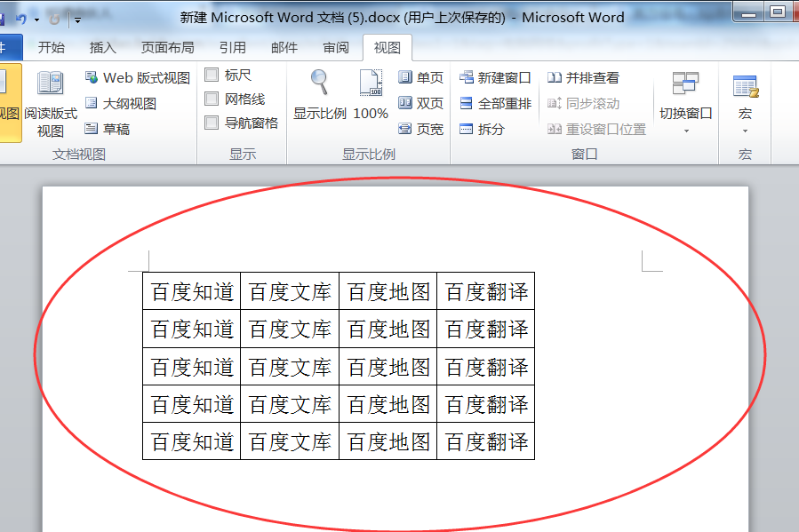Screen dimensions: 799x532
Task: Click second-row cell 百度地图
Action: (388, 330)
